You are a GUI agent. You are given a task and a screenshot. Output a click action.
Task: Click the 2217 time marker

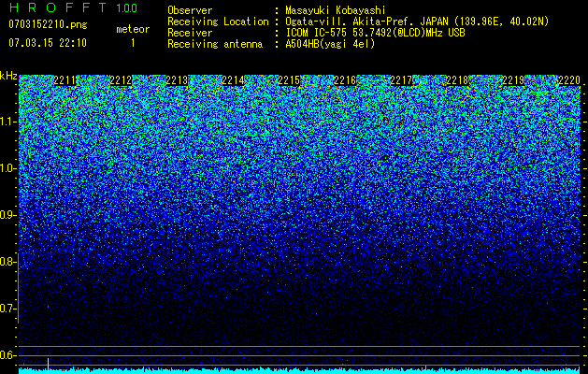(401, 80)
